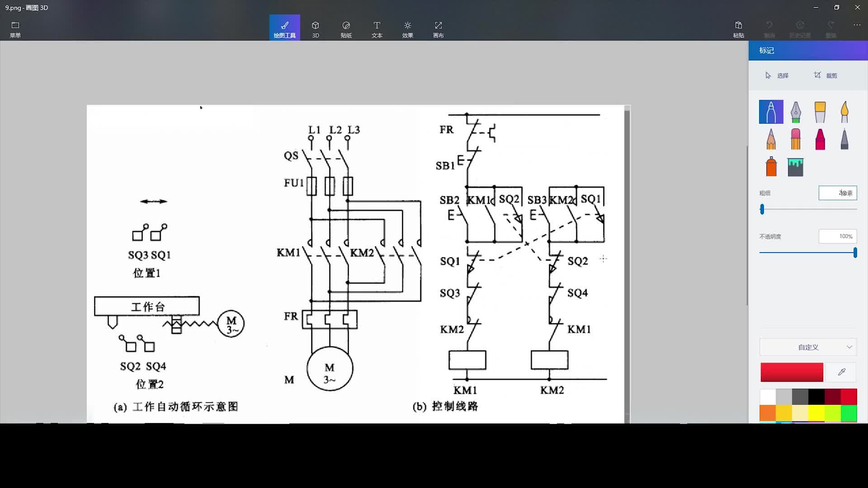Open the 画布 canvas tab
Viewport: 868px width, 488px height.
[x=439, y=28]
